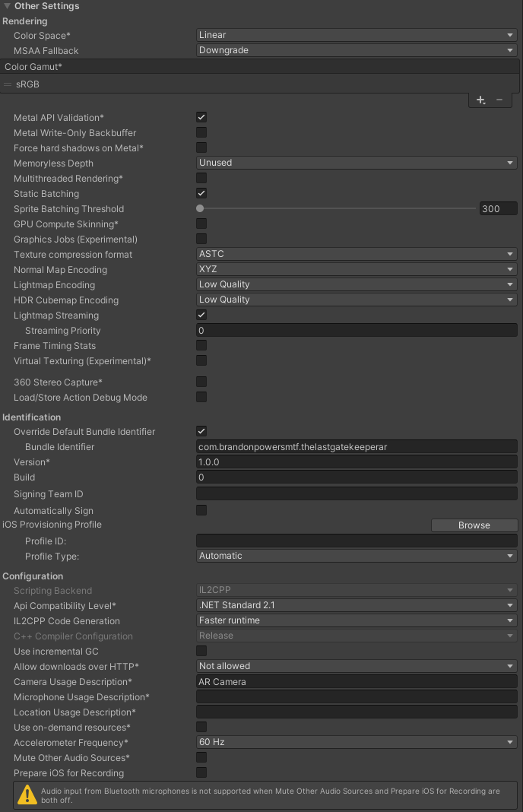Click Browse for iOS Provisioning Profile
Screen dimensions: 523x812
pos(474,525)
